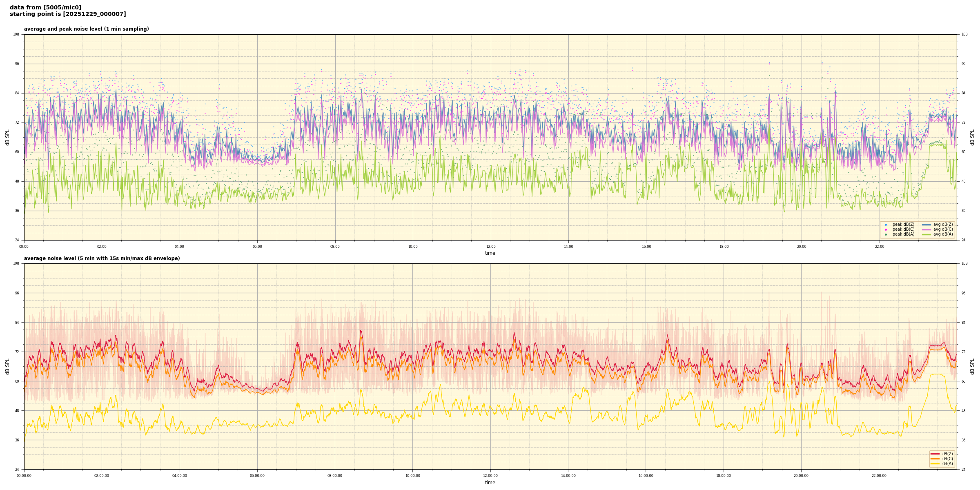Click the peak dB(C) magenta legend dot
980x490 pixels.
(x=886, y=229)
